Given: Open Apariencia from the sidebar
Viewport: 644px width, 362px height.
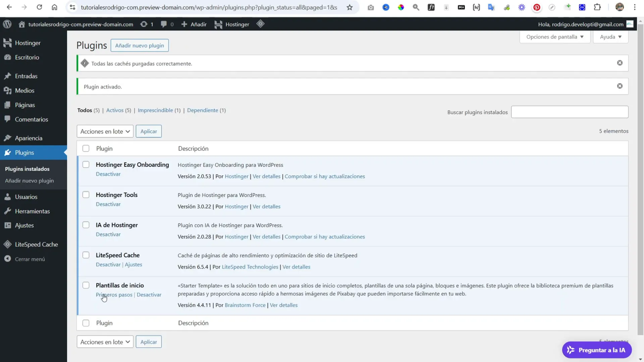Looking at the screenshot, I should coord(29,138).
